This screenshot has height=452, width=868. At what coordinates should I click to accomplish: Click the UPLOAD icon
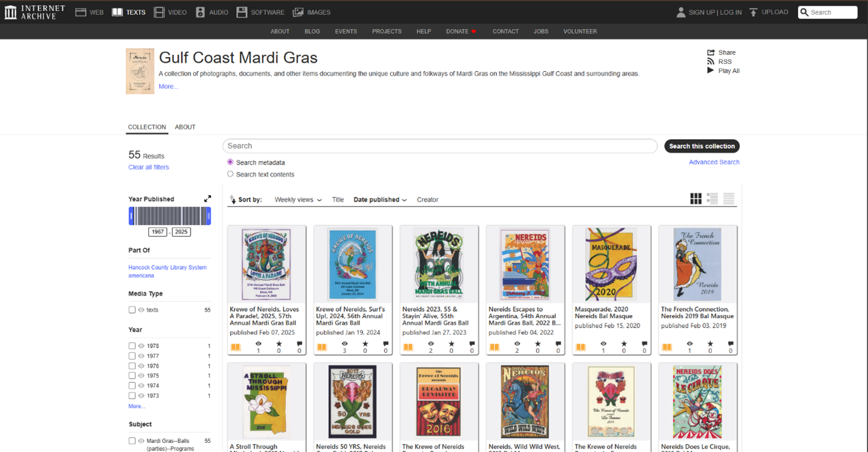pos(753,12)
